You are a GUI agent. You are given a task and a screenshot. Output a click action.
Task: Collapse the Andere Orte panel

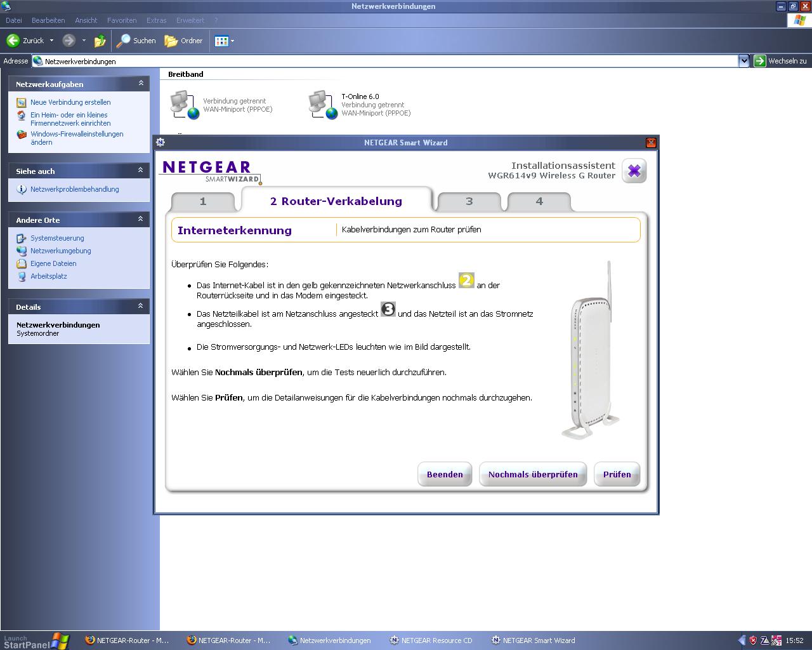tap(141, 219)
